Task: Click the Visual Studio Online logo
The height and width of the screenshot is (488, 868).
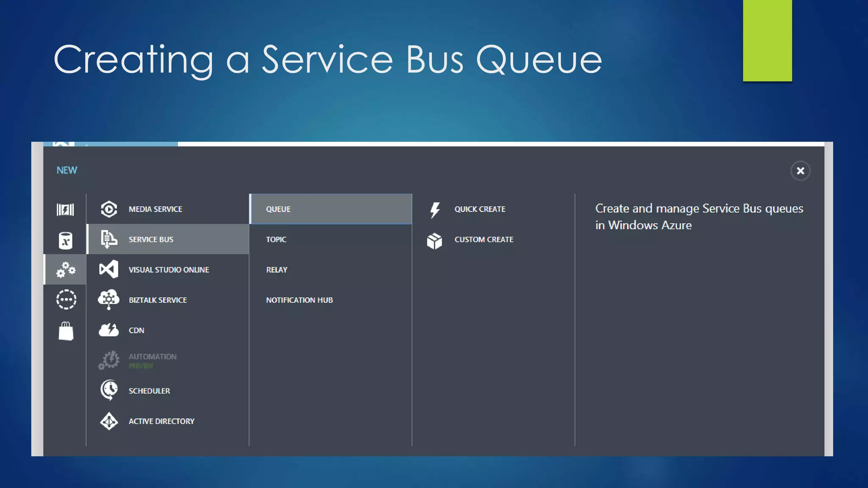Action: (x=109, y=269)
